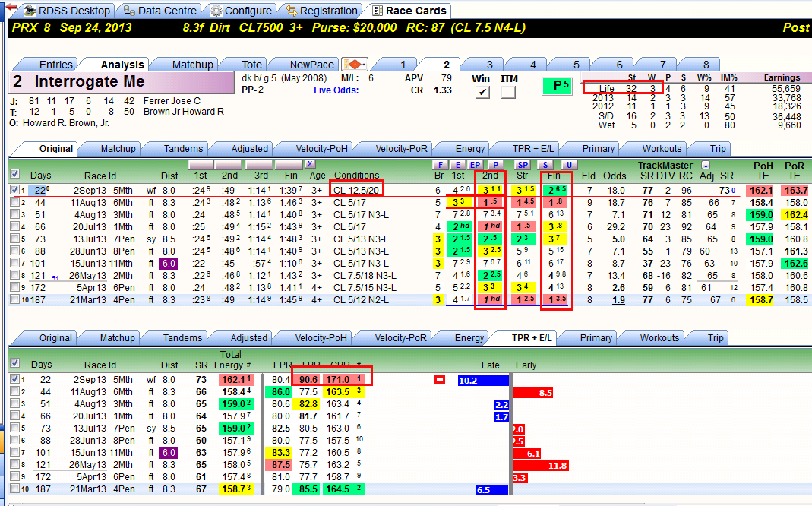
Task: Click the EP pace filter button
Action: pyautogui.click(x=475, y=165)
